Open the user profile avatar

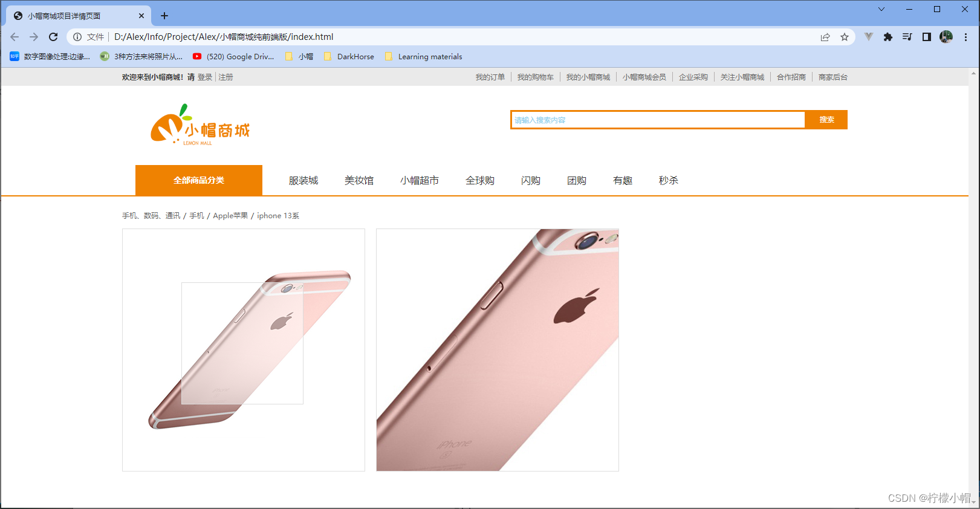click(946, 37)
